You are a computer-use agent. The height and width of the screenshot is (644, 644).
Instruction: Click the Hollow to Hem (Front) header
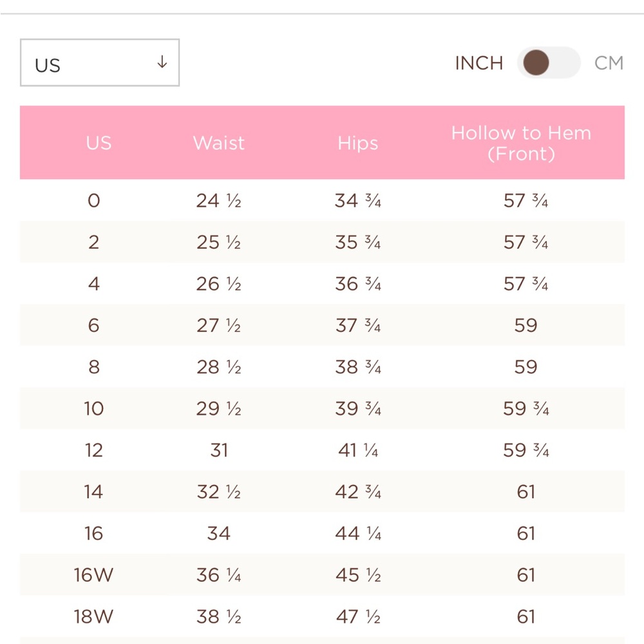coord(521,143)
